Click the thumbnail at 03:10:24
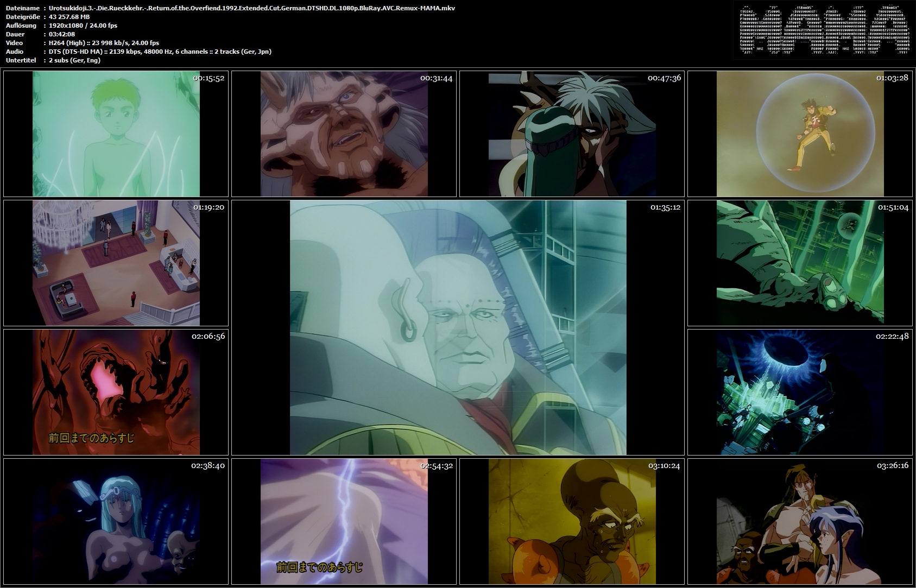 click(572, 521)
